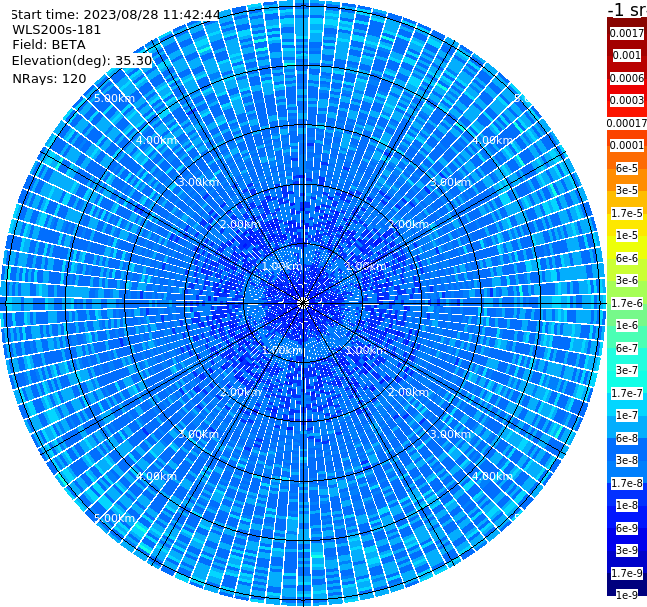This screenshot has width=647, height=607.
Task: Select the 1e-7 colorbar label
Action: pyautogui.click(x=627, y=415)
